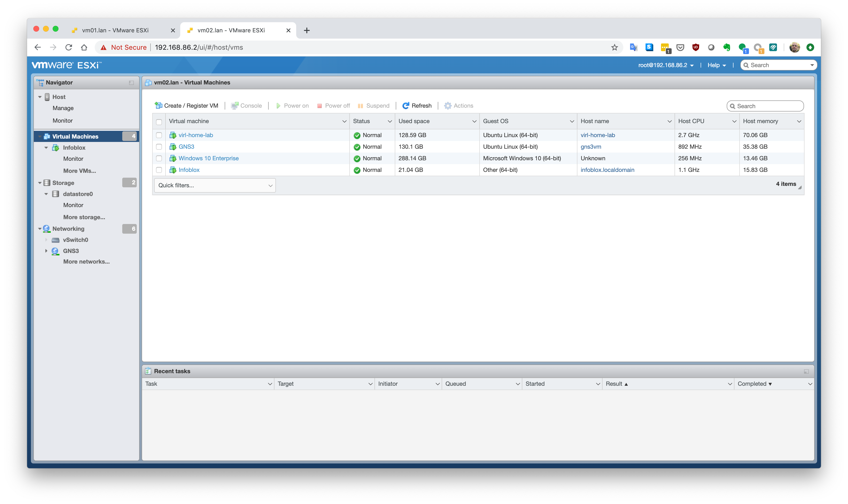This screenshot has height=504, width=848.
Task: Open the VM Console
Action: click(246, 106)
